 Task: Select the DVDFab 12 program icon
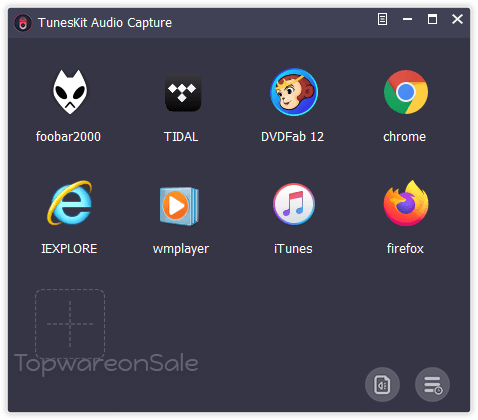click(x=294, y=92)
